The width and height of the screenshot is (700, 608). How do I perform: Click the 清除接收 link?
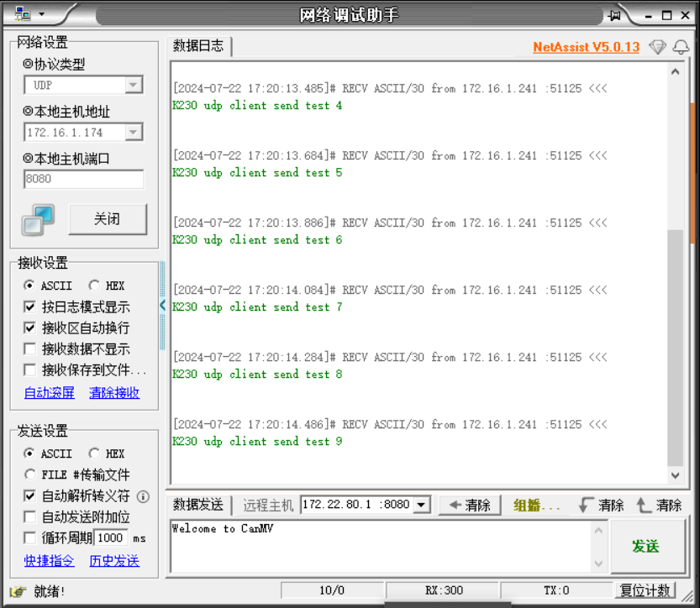[x=114, y=392]
